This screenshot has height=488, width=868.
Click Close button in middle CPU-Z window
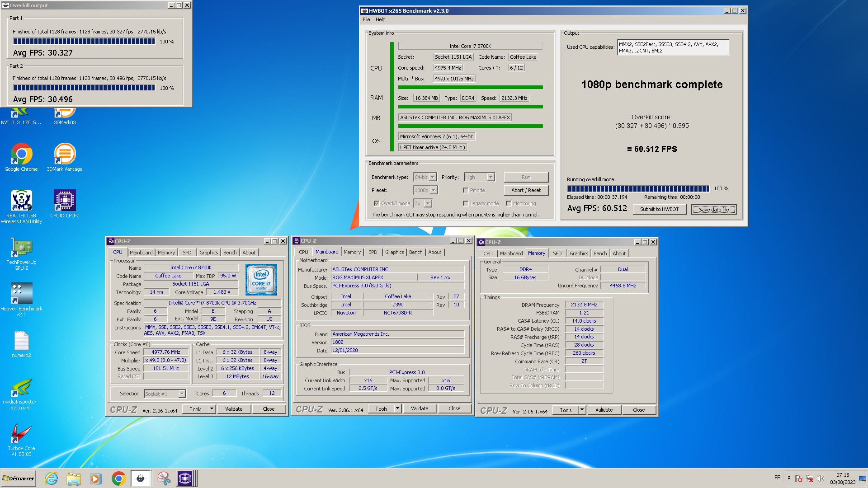click(454, 408)
